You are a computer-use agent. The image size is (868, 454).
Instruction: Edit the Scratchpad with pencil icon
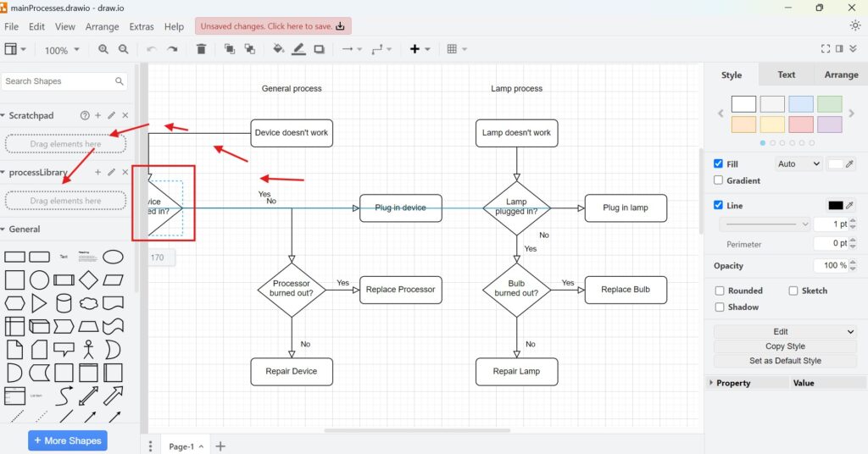coord(111,115)
